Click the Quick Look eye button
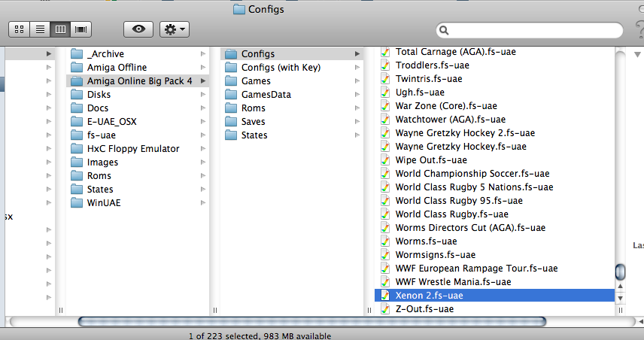 (138, 29)
